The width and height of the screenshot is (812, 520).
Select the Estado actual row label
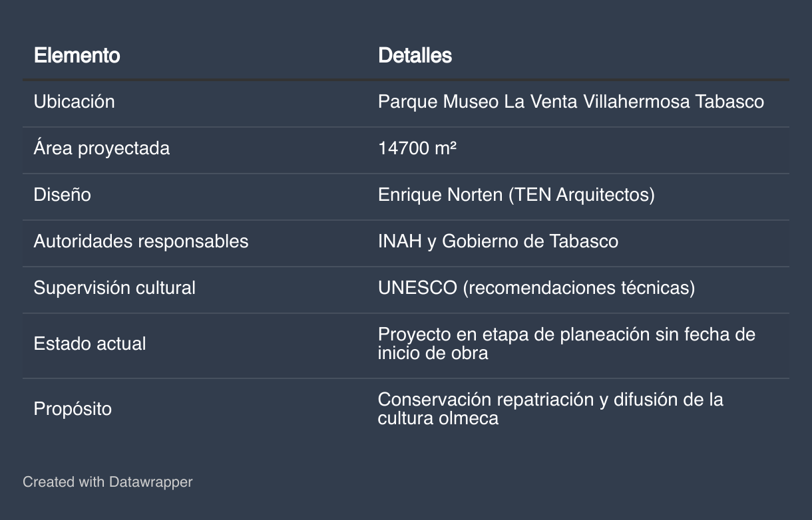90,344
